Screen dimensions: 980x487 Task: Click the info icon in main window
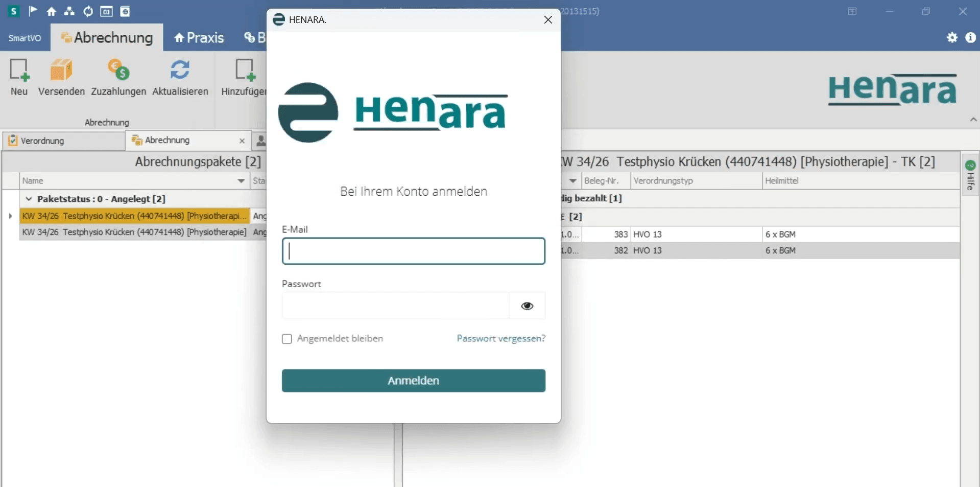tap(970, 37)
